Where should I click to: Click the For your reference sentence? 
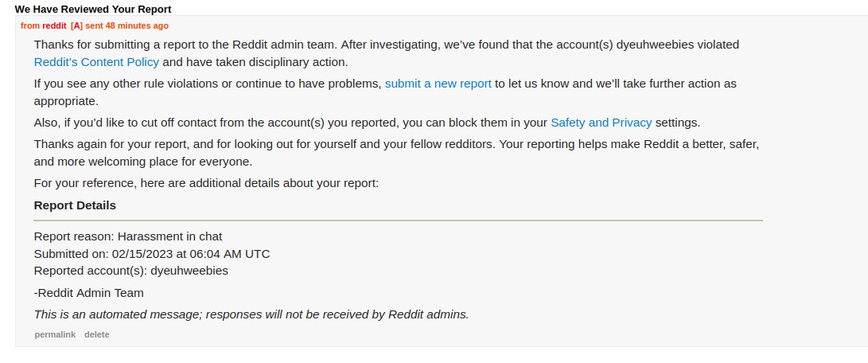click(206, 183)
